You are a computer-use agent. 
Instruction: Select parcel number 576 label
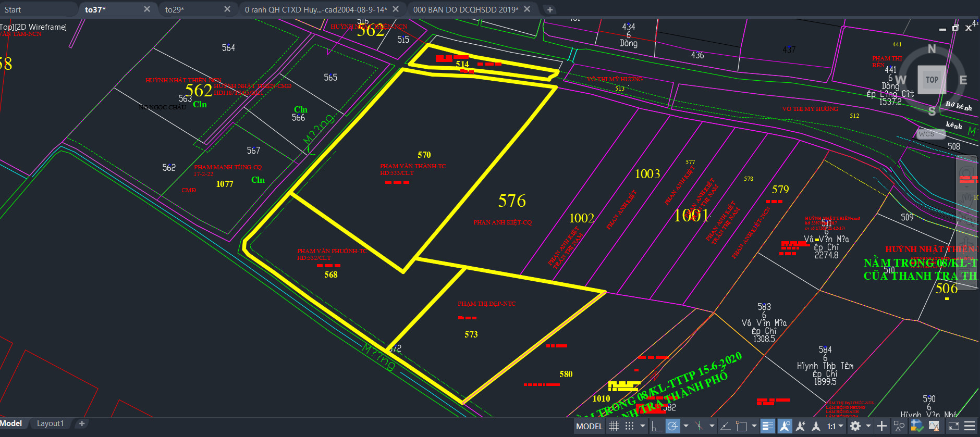coord(512,201)
